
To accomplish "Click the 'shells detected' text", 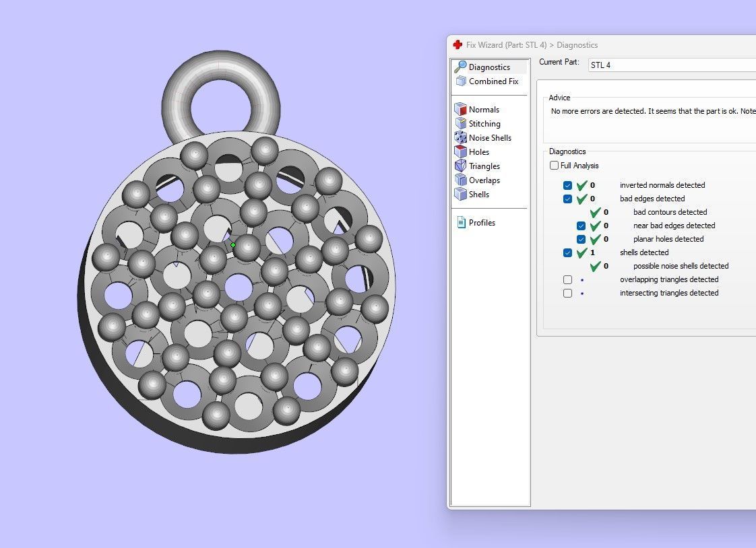I will point(644,253).
